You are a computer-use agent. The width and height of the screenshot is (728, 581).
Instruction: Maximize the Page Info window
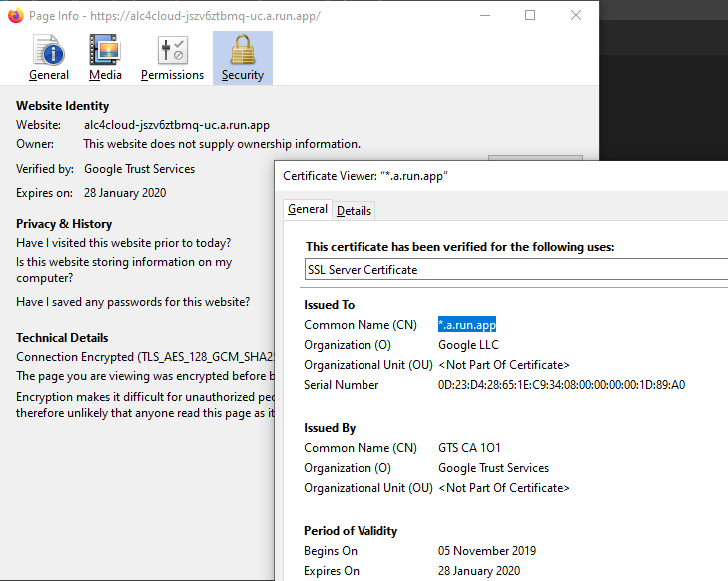(530, 15)
